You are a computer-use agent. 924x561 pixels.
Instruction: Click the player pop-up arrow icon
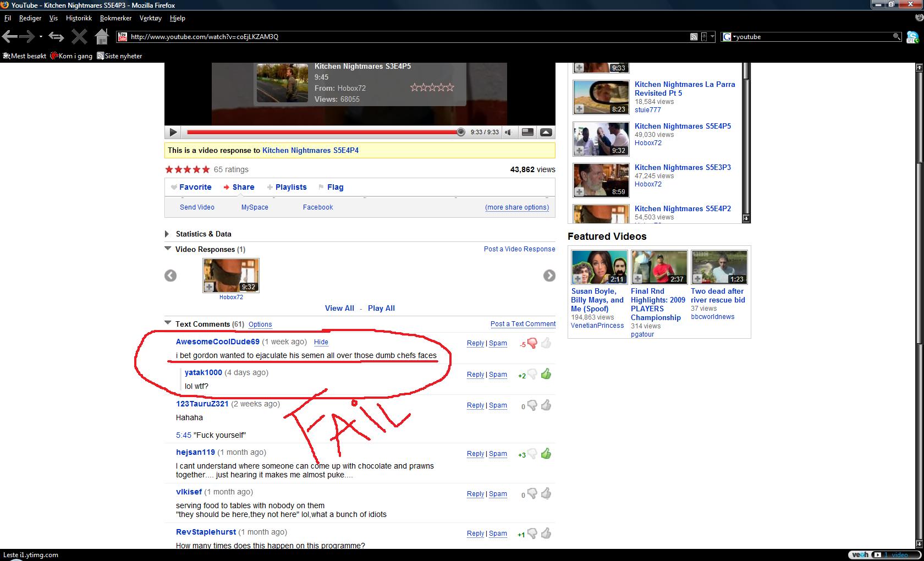(546, 132)
